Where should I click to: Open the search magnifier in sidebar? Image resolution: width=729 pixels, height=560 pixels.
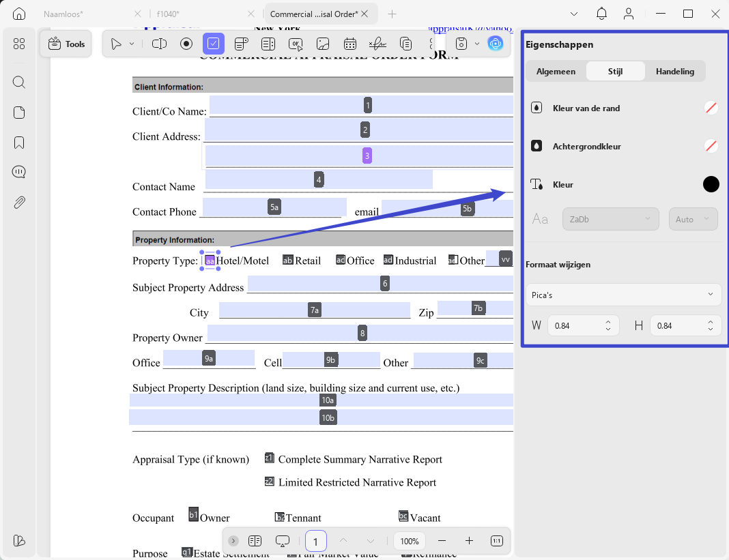click(19, 83)
